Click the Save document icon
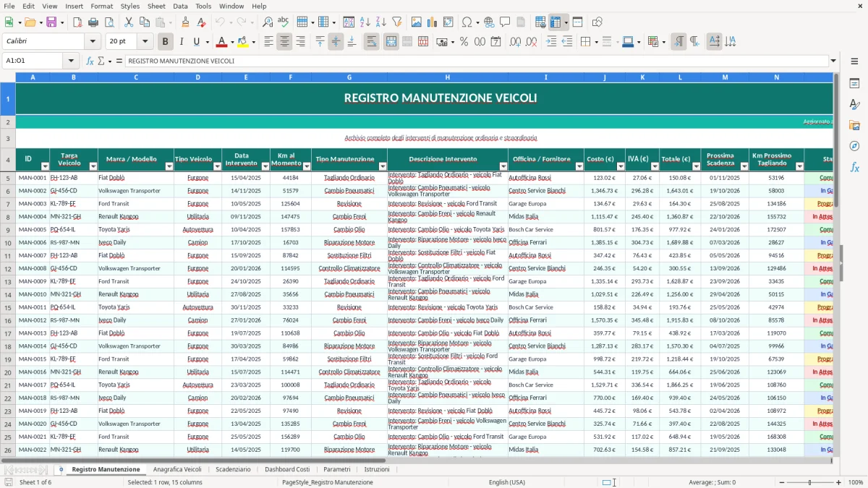Image resolution: width=868 pixels, height=488 pixels. pyautogui.click(x=51, y=22)
